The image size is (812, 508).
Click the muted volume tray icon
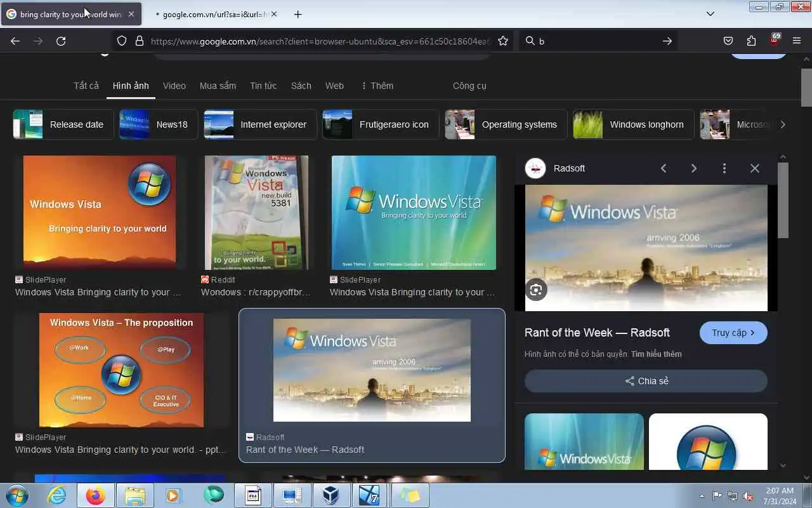pyautogui.click(x=749, y=496)
